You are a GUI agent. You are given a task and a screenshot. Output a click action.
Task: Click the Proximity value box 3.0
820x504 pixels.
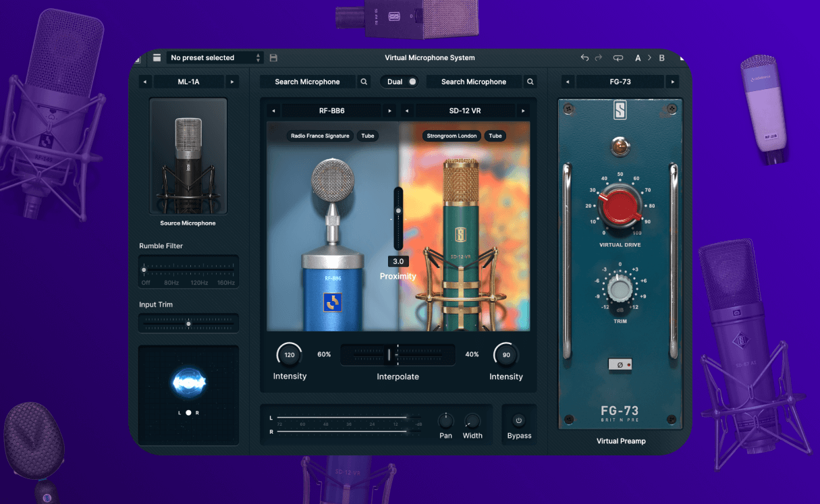(398, 261)
